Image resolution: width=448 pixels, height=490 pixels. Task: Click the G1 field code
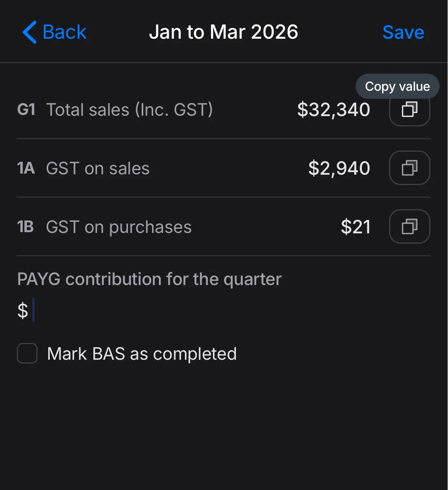point(26,110)
